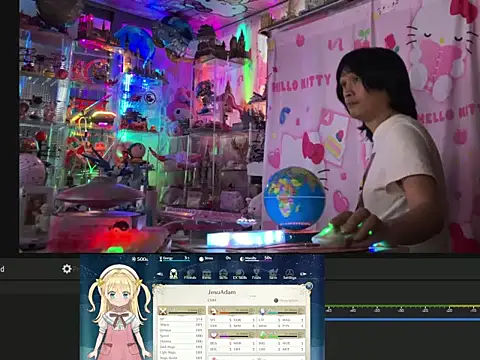Click the button at combat header's right end
Image resolution: width=480 pixels, height=360 pixels.
tap(201, 311)
